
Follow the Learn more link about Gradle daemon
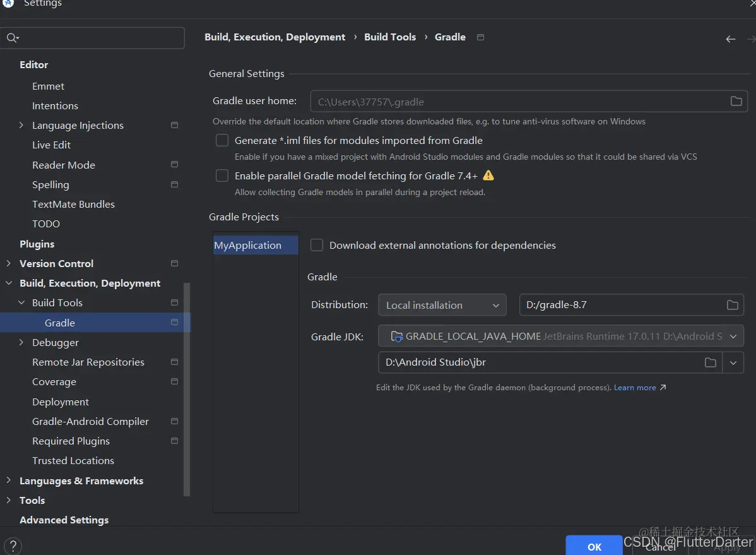[x=636, y=387]
